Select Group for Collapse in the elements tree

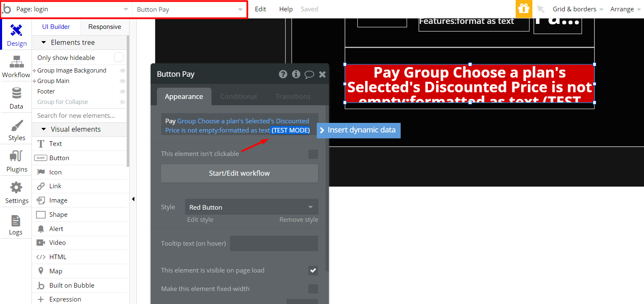tap(63, 102)
